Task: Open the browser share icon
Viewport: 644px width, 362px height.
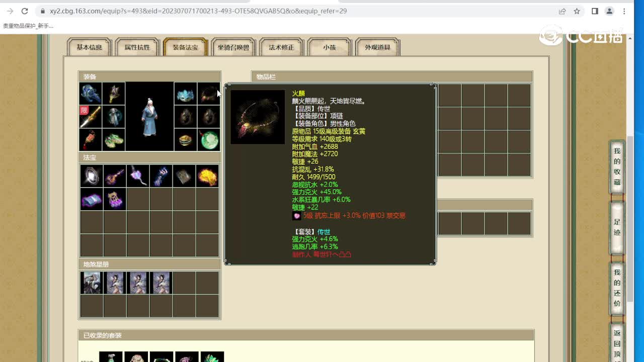Action: (562, 11)
